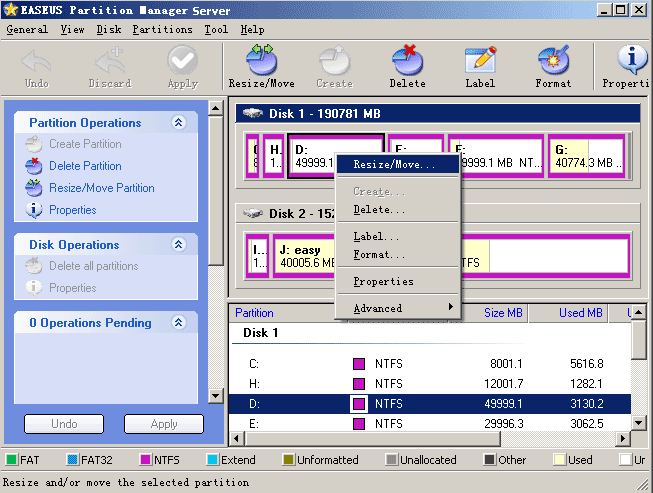
Task: Click the Resize/Move Partition link
Action: (x=102, y=188)
